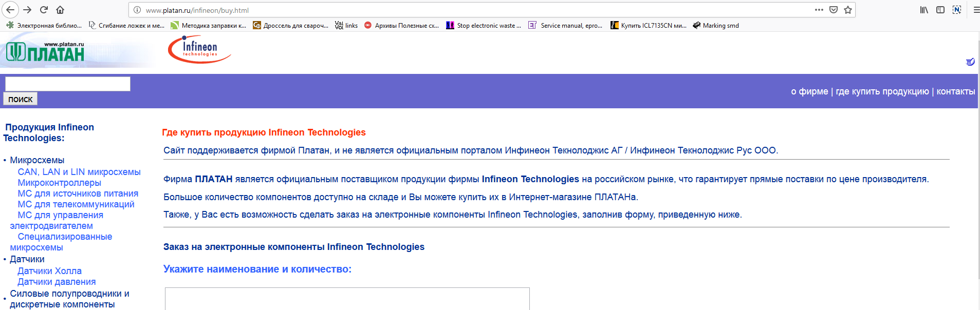Open the shopping cart icon at right
This screenshot has width=980, height=310.
pyautogui.click(x=970, y=62)
